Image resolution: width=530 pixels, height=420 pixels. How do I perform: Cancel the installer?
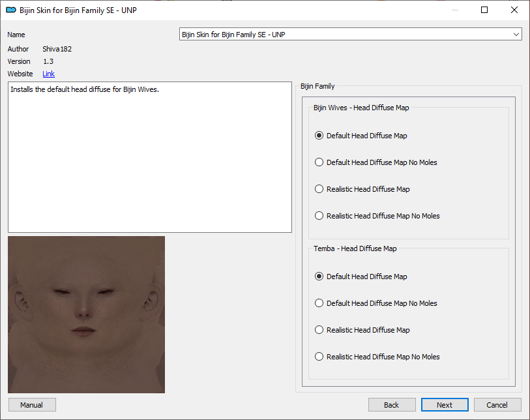pyautogui.click(x=497, y=405)
